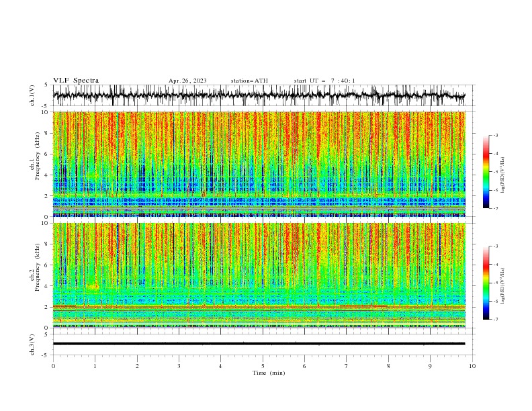Screen dimensions: 532x411
Task: Click the lower color bar 'log(PSD)(V²/Hz)' label
Action: 503,286
